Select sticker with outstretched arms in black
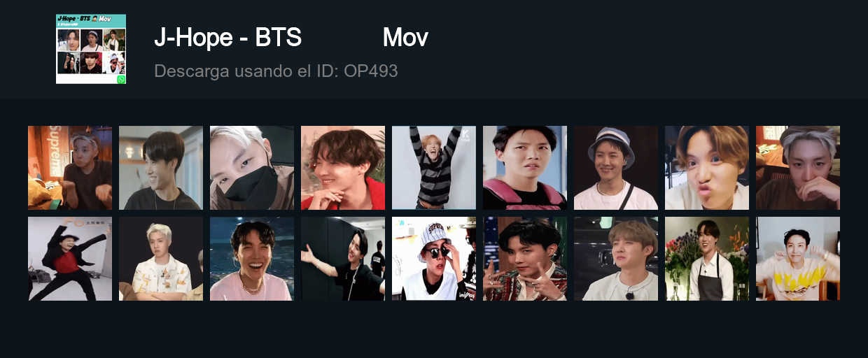 pyautogui.click(x=343, y=259)
